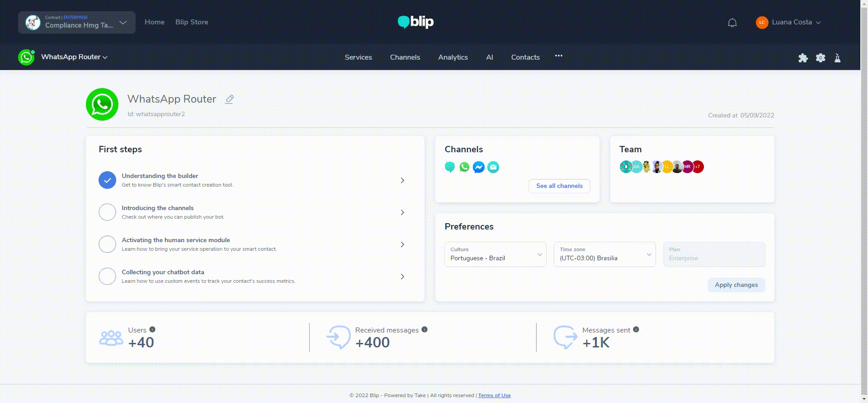Click the LC user avatar
Viewport: 868px width, 403px height.
[x=762, y=23]
